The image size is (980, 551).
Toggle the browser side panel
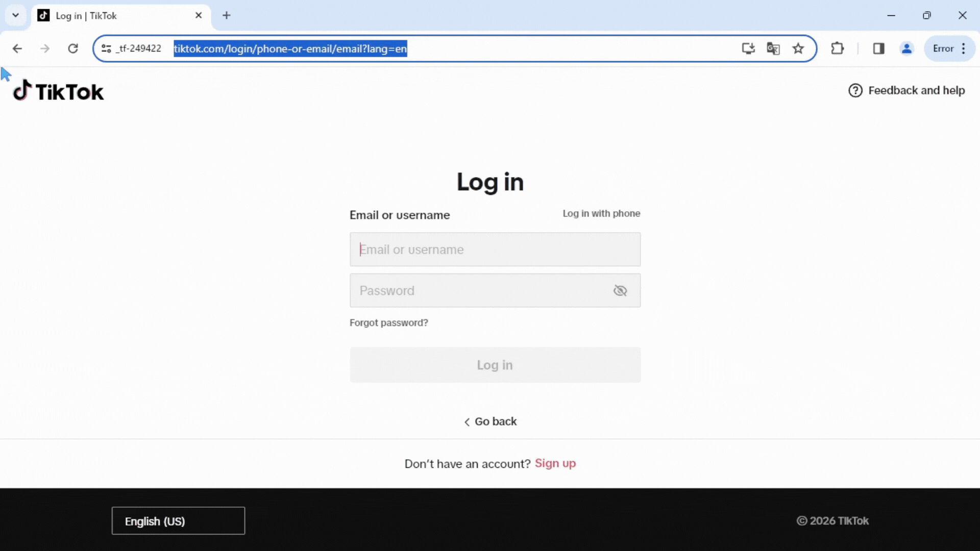[878, 48]
